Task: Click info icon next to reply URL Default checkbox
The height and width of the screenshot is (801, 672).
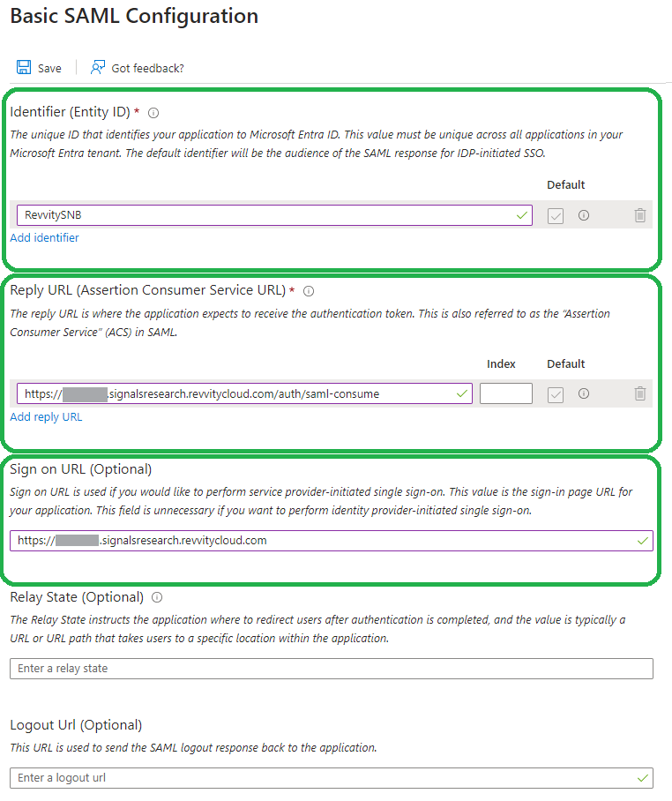Action: [584, 393]
